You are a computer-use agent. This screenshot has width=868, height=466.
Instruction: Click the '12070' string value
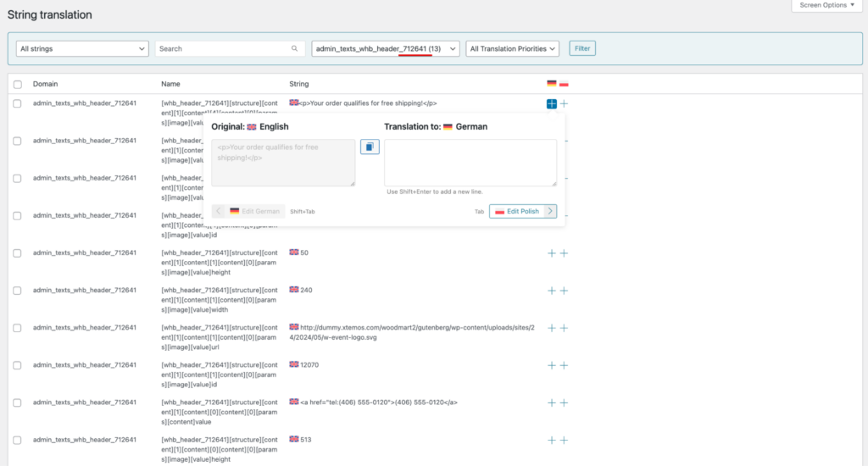tap(309, 364)
